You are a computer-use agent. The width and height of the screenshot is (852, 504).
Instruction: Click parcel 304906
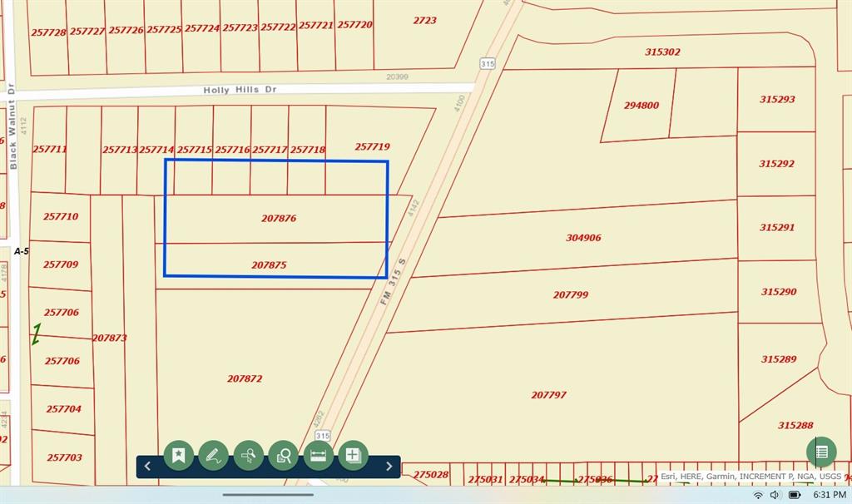pyautogui.click(x=583, y=238)
